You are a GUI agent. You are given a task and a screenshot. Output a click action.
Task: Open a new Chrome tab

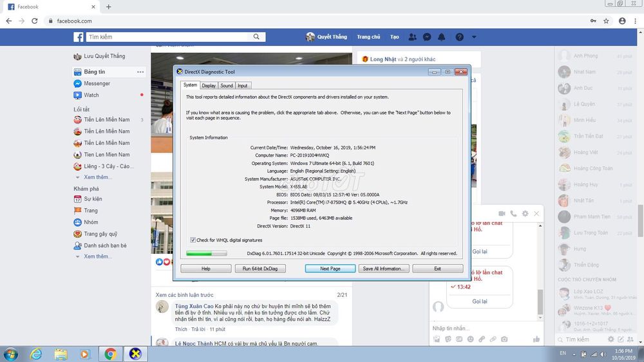click(x=108, y=6)
